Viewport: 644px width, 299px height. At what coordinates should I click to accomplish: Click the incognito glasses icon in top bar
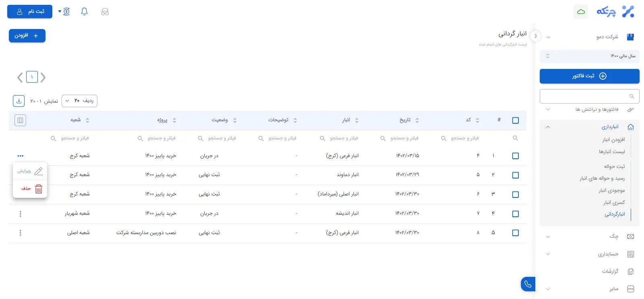(105, 12)
